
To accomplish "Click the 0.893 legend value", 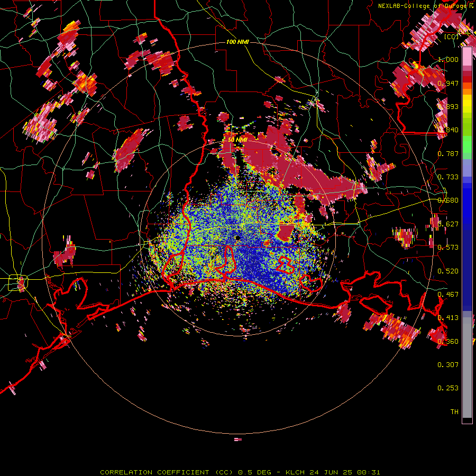I will click(448, 106).
